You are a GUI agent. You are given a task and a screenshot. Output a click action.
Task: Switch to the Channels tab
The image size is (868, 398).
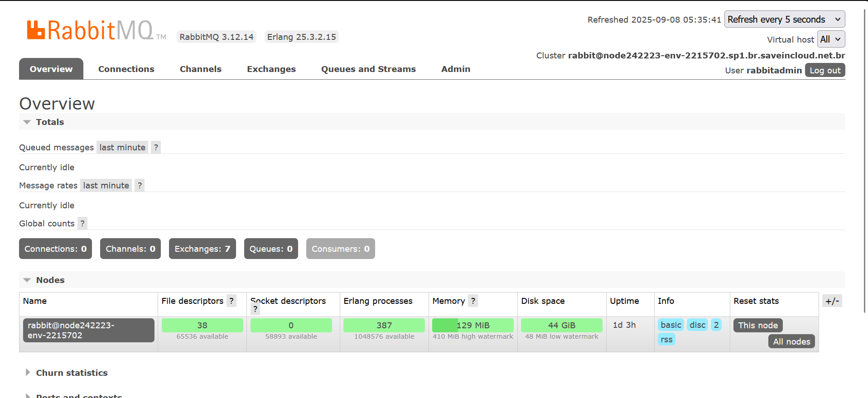click(201, 69)
